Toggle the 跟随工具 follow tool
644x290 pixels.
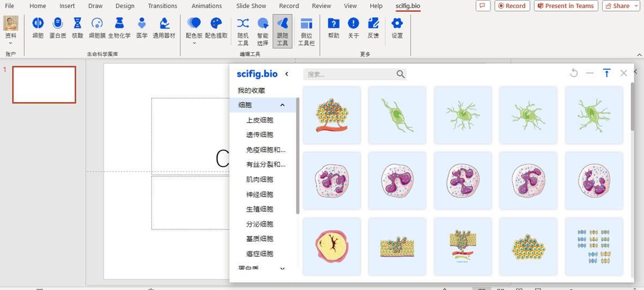point(282,31)
